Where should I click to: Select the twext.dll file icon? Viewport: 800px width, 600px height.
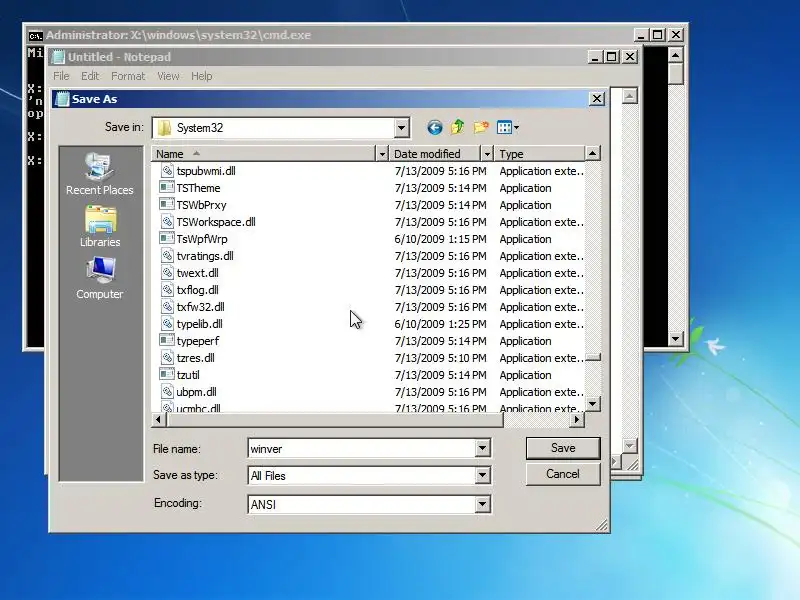tap(167, 272)
